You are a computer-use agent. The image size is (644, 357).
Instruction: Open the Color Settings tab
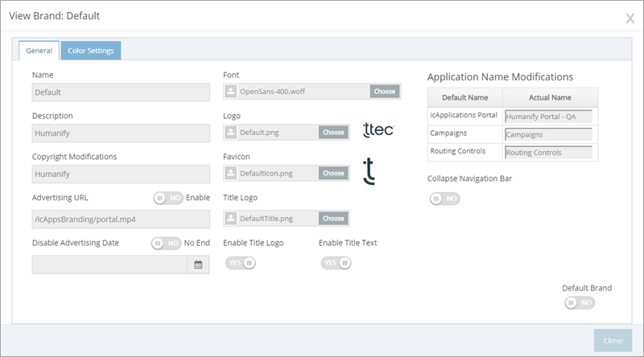[91, 51]
